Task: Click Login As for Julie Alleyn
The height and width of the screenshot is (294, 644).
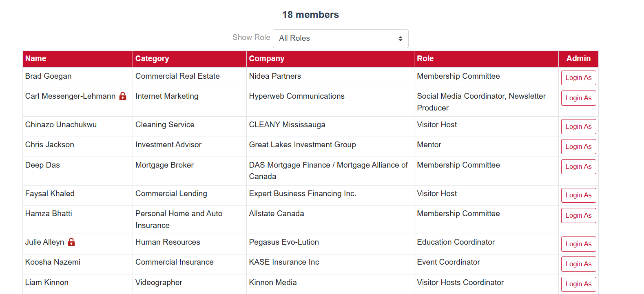Action: point(578,244)
